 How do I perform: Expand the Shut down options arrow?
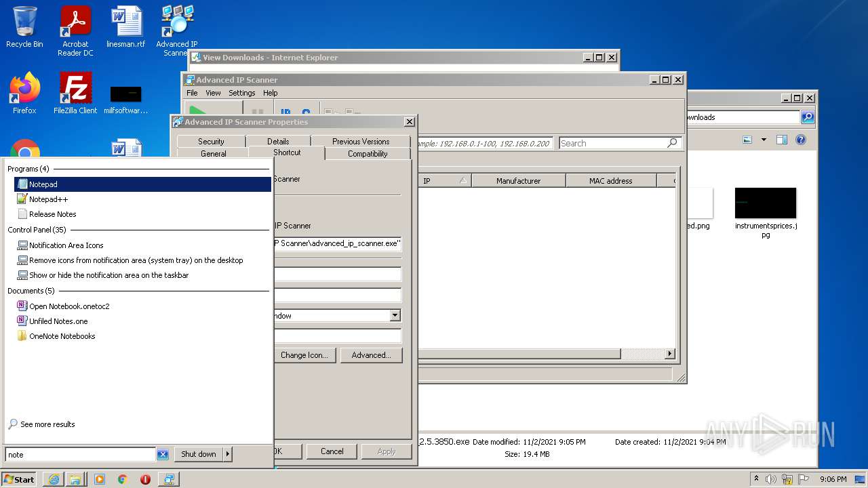click(228, 454)
